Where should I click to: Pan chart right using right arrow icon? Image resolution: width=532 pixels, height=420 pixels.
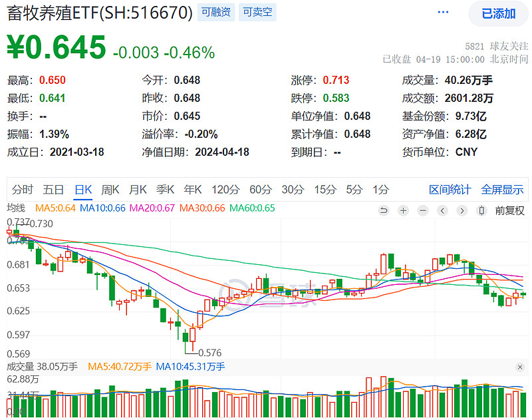(x=462, y=210)
